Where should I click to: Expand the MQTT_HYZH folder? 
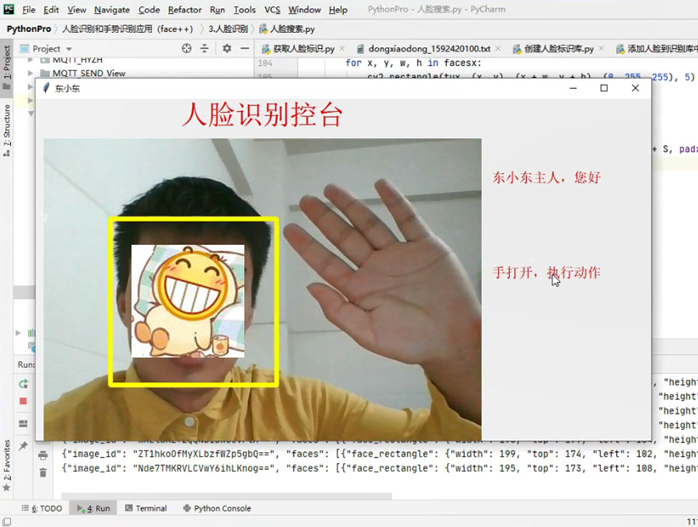tap(30, 60)
